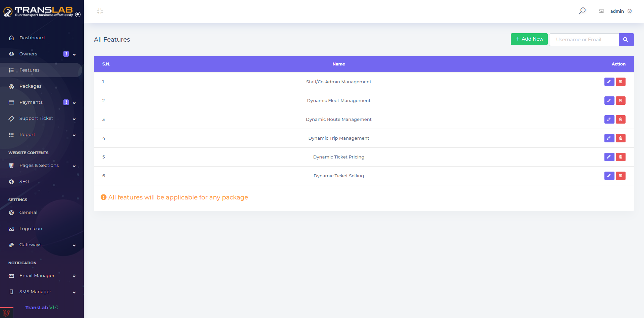
Task: Click the purple search magnifier button
Action: point(626,40)
